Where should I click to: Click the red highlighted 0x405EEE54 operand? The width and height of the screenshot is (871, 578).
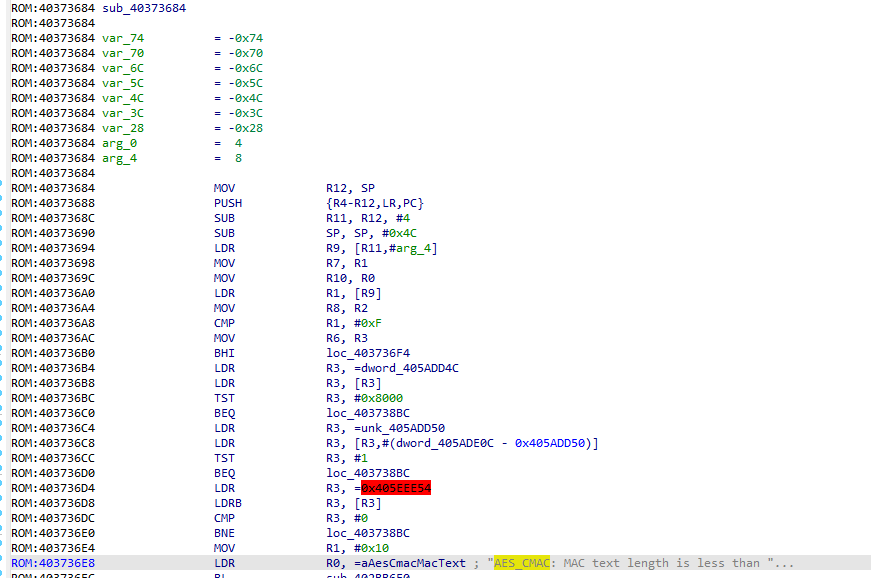[x=396, y=488]
